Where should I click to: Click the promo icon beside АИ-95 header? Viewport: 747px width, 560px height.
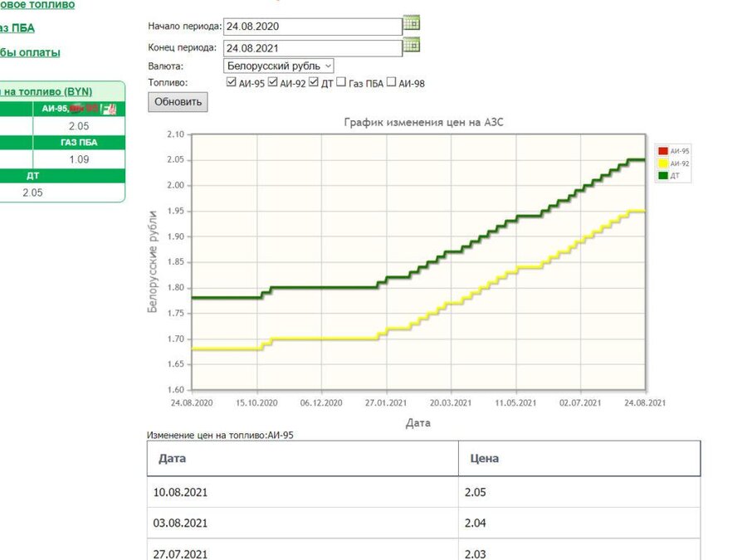[x=110, y=109]
